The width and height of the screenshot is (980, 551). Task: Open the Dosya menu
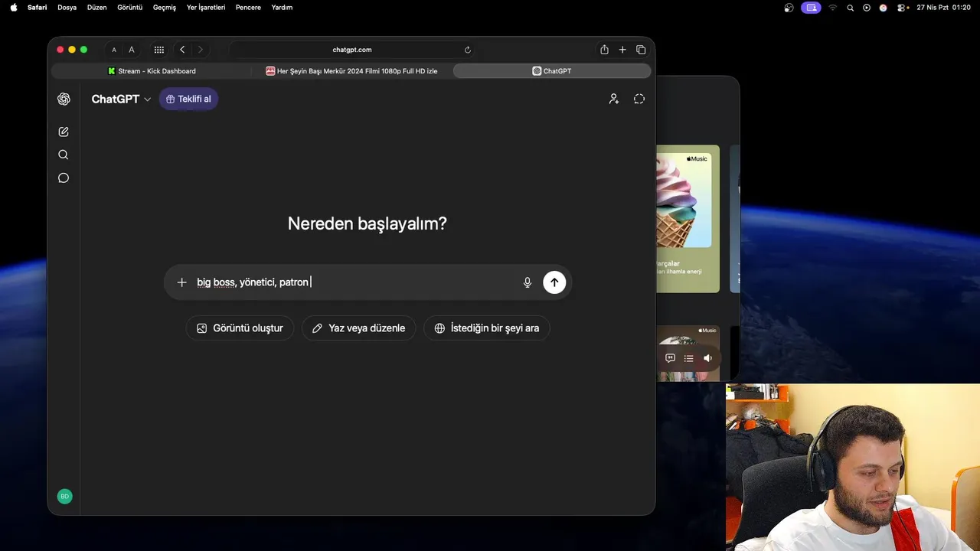[67, 8]
